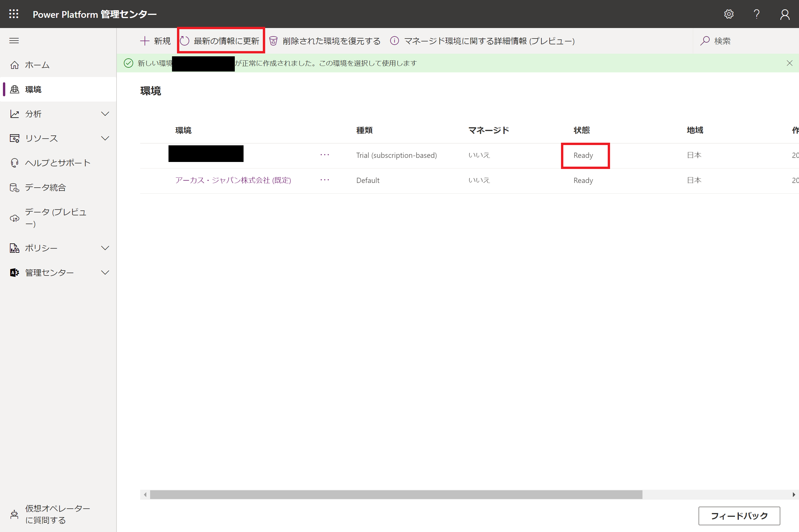Open the user account profile icon
Viewport: 799px width, 532px height.
(x=785, y=14)
